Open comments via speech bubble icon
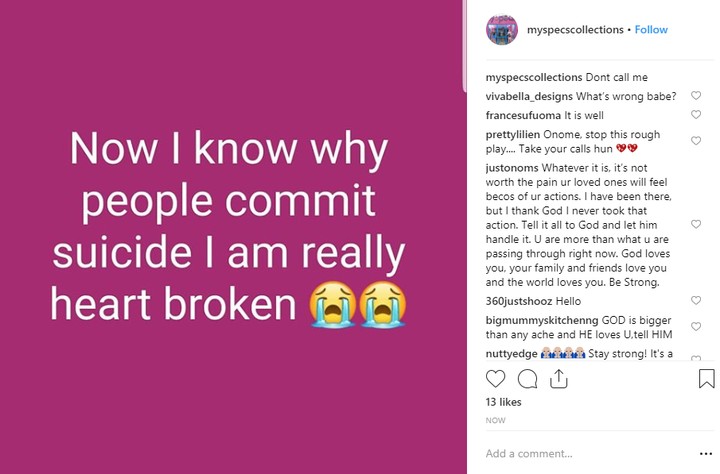 point(527,379)
